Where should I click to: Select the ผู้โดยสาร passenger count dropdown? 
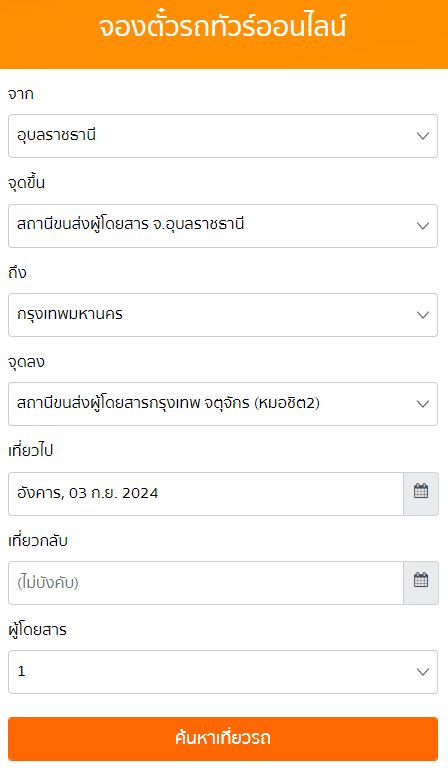click(223, 672)
